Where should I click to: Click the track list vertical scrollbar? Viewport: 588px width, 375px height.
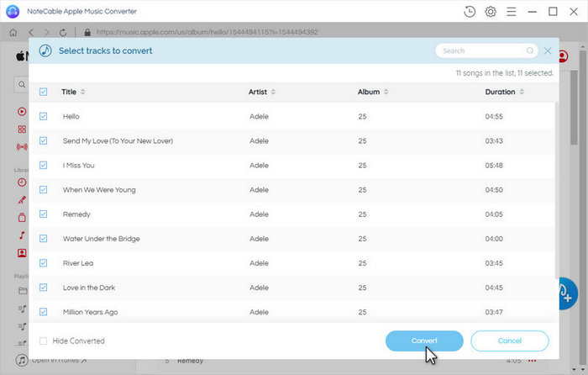pos(556,191)
